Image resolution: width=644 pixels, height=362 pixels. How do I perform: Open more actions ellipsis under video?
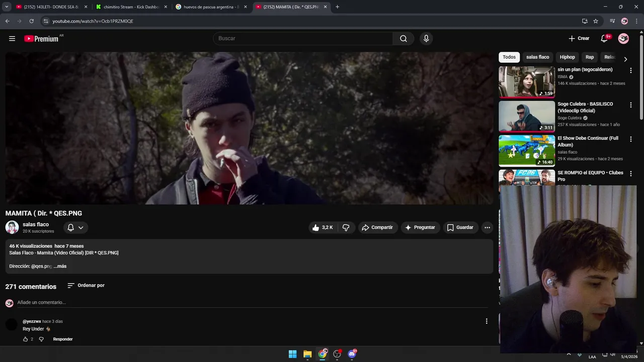coord(487,228)
